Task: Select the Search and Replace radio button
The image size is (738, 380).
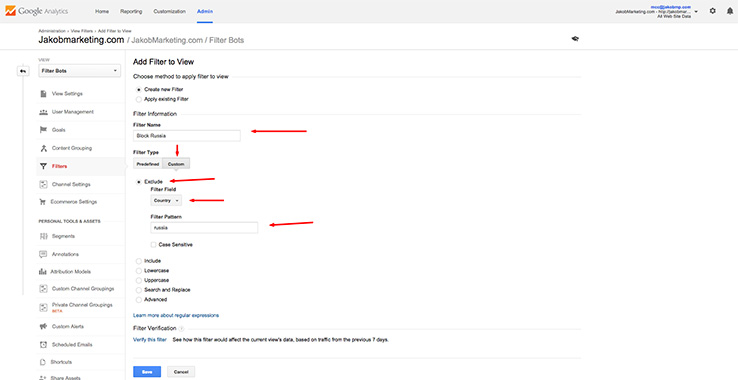Action: click(x=138, y=290)
